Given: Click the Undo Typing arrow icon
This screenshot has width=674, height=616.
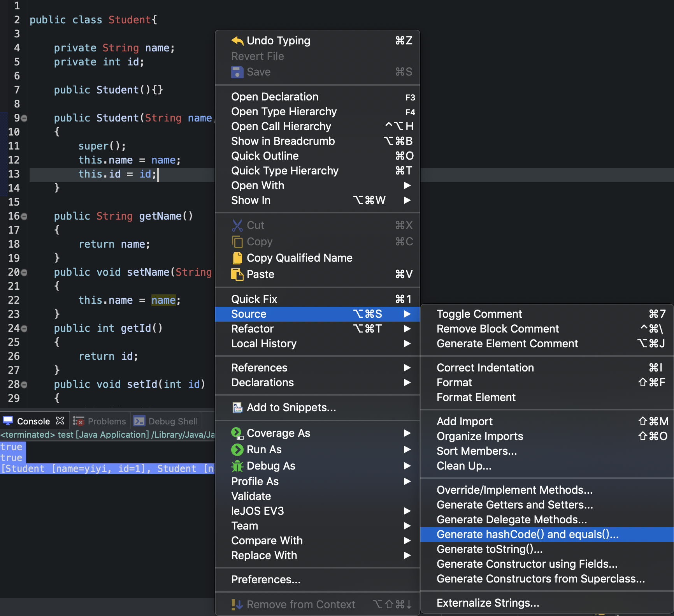Looking at the screenshot, I should pyautogui.click(x=237, y=40).
